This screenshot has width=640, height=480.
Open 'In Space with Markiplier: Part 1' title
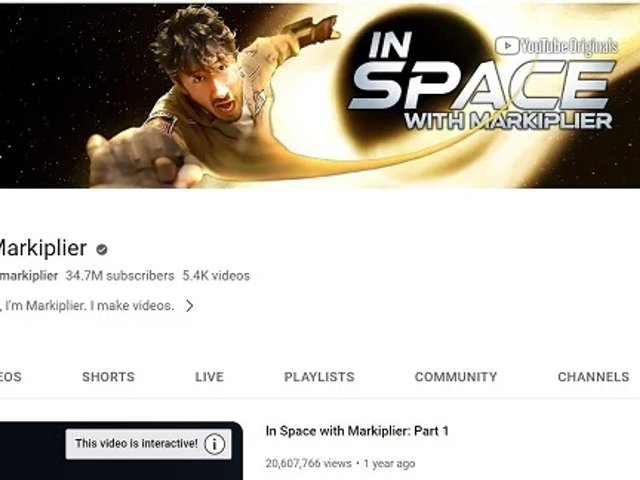click(357, 431)
